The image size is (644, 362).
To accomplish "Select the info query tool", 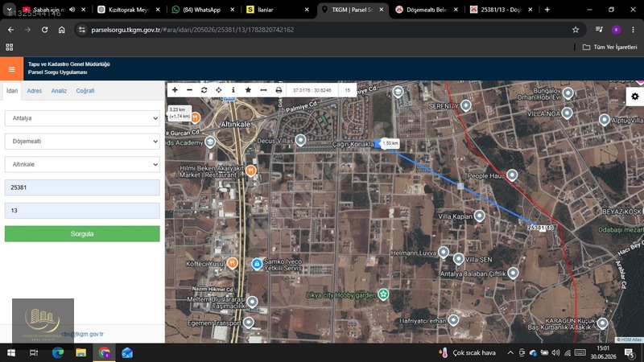I will [x=233, y=90].
